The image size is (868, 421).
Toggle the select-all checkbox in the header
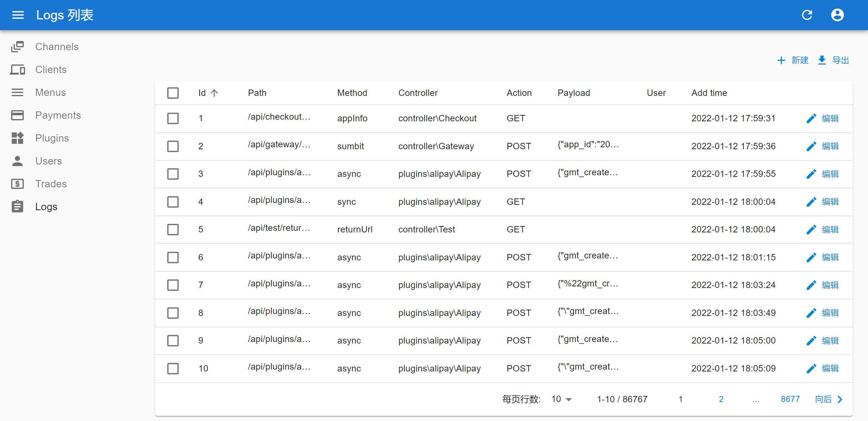pyautogui.click(x=173, y=93)
